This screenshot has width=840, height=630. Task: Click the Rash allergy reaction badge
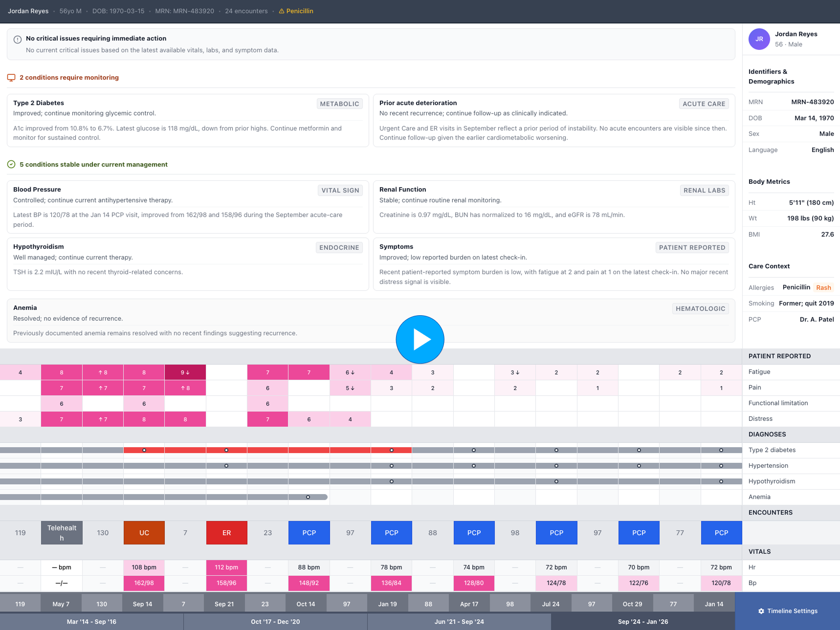point(823,288)
